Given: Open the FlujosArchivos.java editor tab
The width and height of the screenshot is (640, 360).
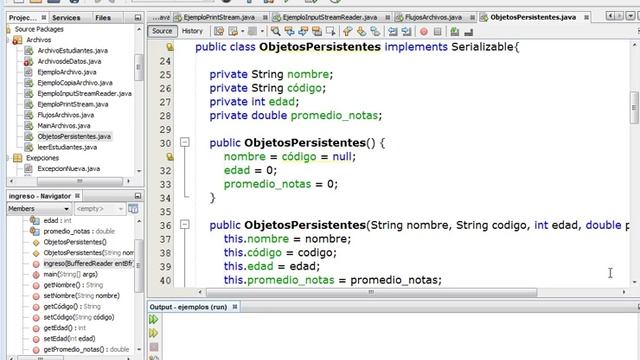Looking at the screenshot, I should pyautogui.click(x=433, y=17).
